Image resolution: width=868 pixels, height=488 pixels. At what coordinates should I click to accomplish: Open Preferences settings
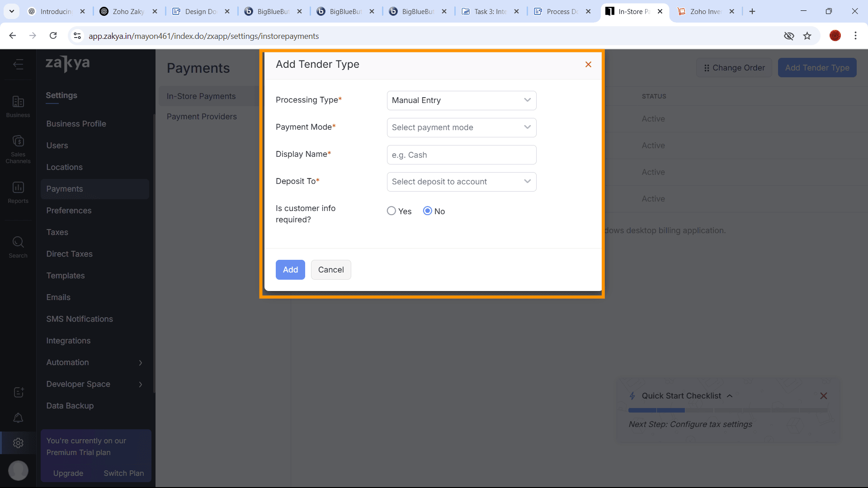[69, 211]
